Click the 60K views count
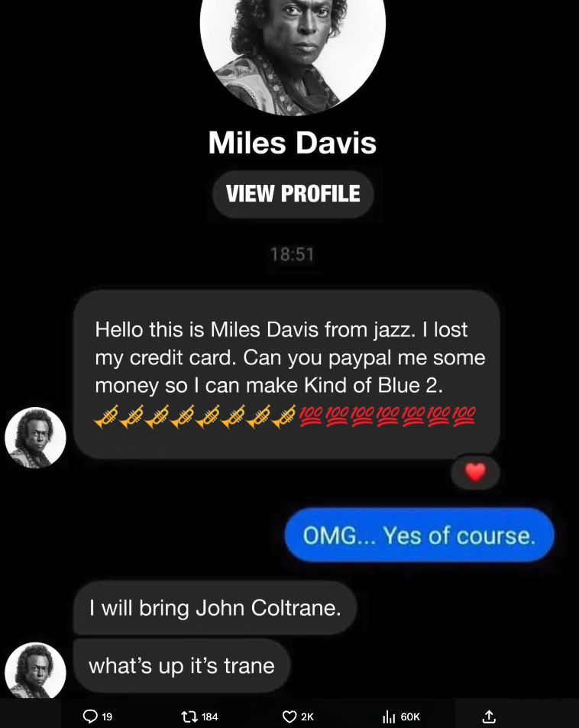Viewport: 579px width, 728px height. [410, 717]
